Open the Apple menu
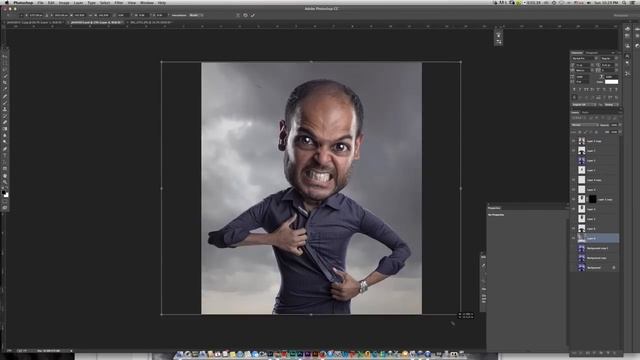Screen dimensions: 640x360 [6, 2]
